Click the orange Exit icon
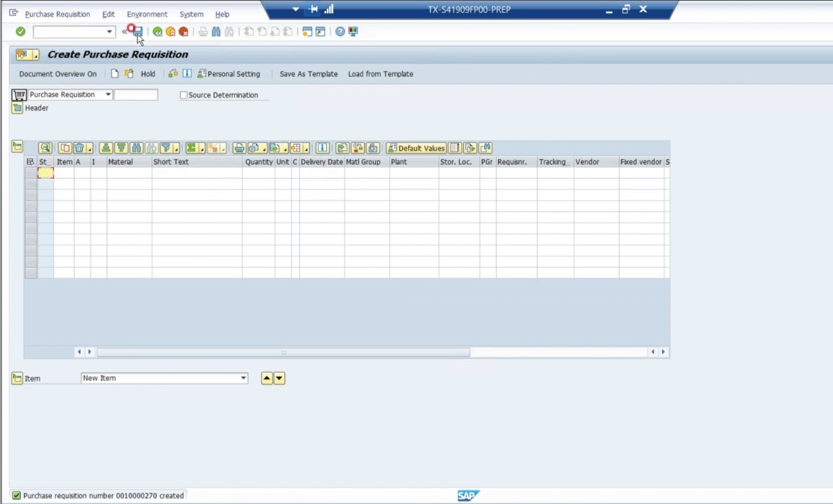The height and width of the screenshot is (504, 833). click(171, 32)
